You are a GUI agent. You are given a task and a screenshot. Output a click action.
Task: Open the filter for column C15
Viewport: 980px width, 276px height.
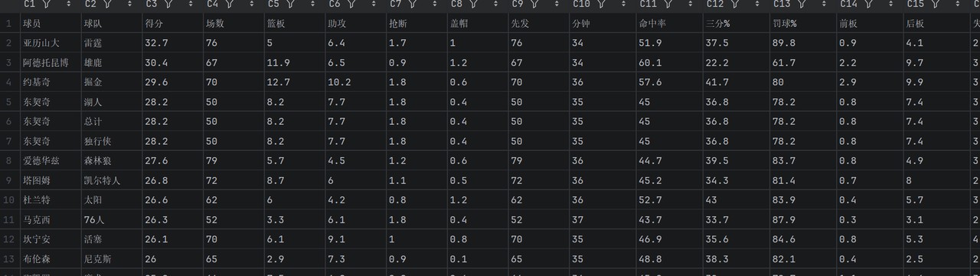pos(936,5)
